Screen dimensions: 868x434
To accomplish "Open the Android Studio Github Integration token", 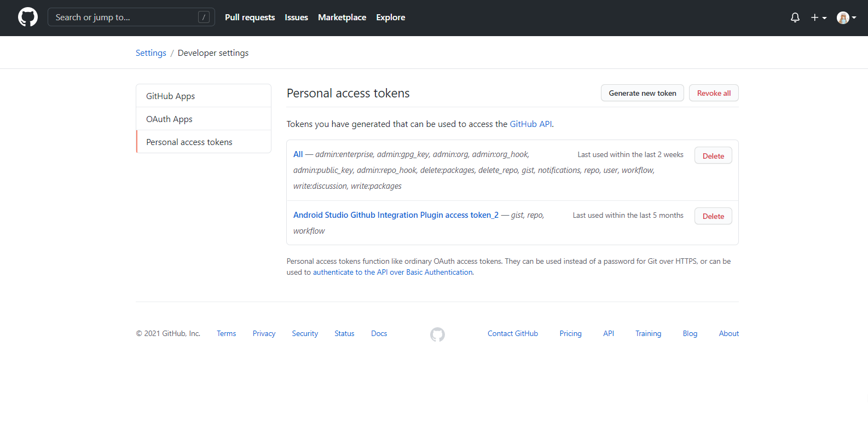I will [x=396, y=215].
